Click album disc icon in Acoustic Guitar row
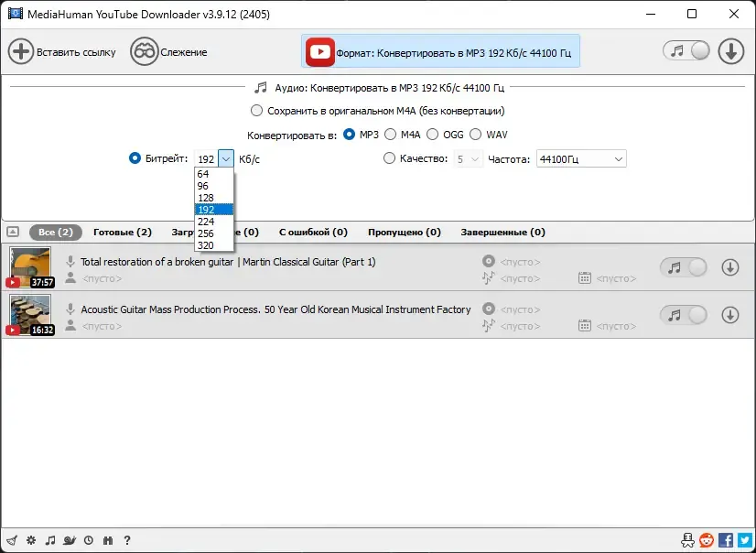The width and height of the screenshot is (756, 553). (x=489, y=309)
